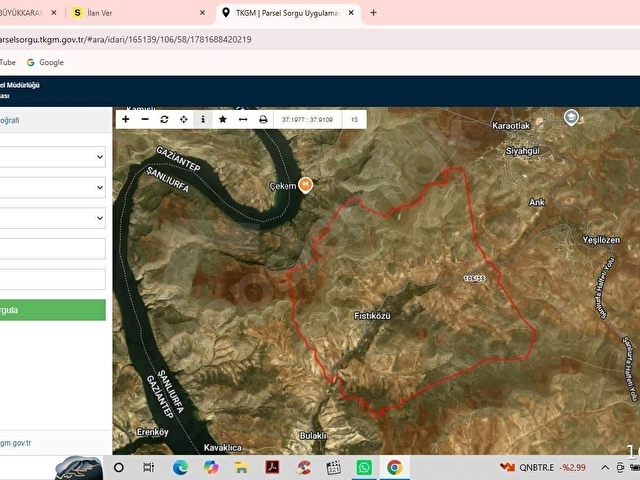Click the Karaotlak label on the map
This screenshot has width=640, height=480.
(511, 126)
